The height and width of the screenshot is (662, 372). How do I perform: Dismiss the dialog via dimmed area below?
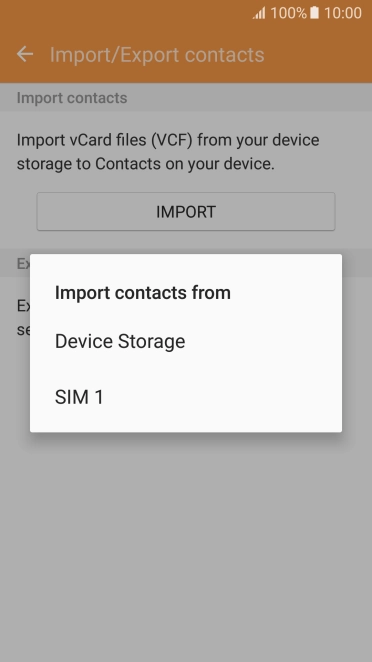click(186, 545)
